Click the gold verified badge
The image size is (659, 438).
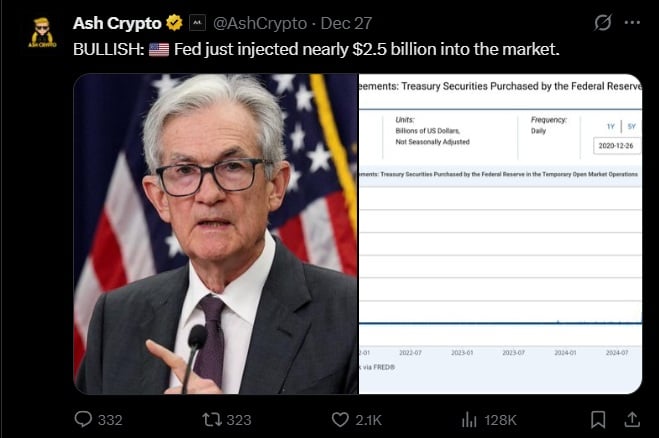[174, 22]
